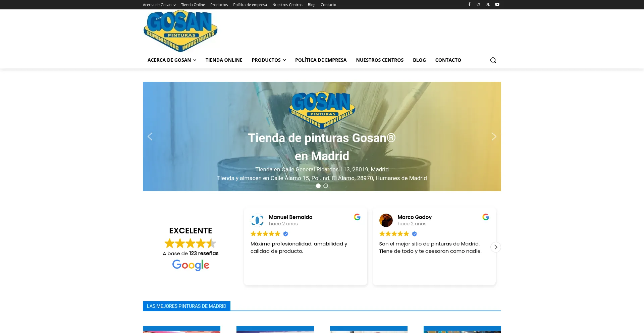Screen dimensions: 644x333
Task: Open NUESTROS CENTROS menu item
Action: pyautogui.click(x=380, y=60)
